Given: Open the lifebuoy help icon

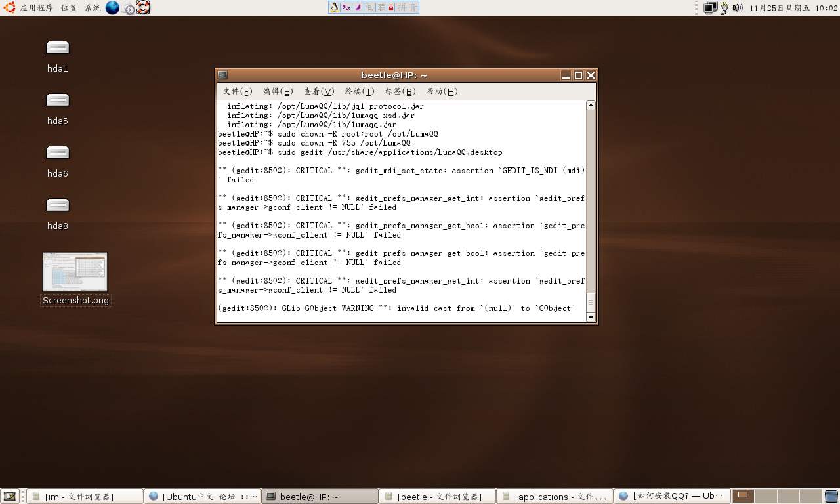Looking at the screenshot, I should point(143,8).
